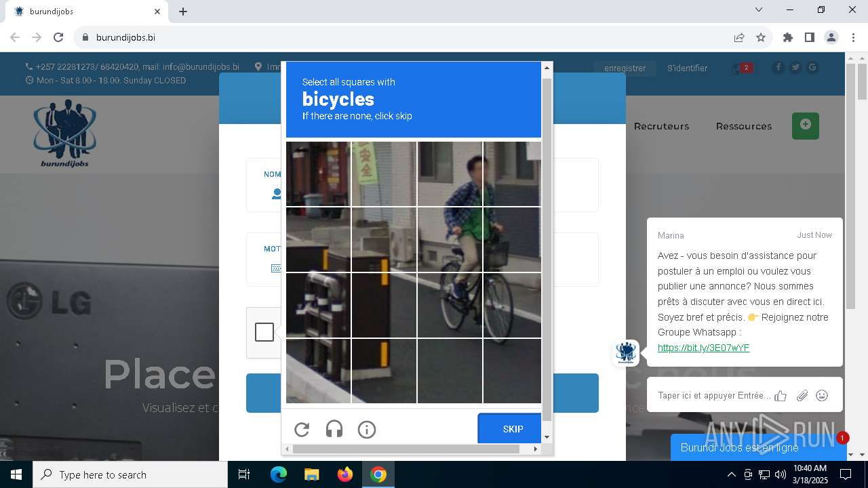Open Windows notification center
This screenshot has width=868, height=488.
[846, 474]
